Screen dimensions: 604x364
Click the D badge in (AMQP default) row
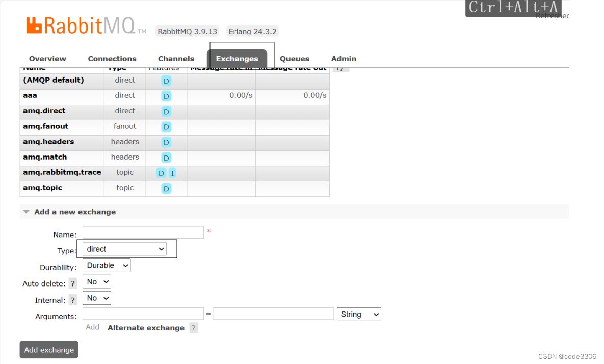166,81
